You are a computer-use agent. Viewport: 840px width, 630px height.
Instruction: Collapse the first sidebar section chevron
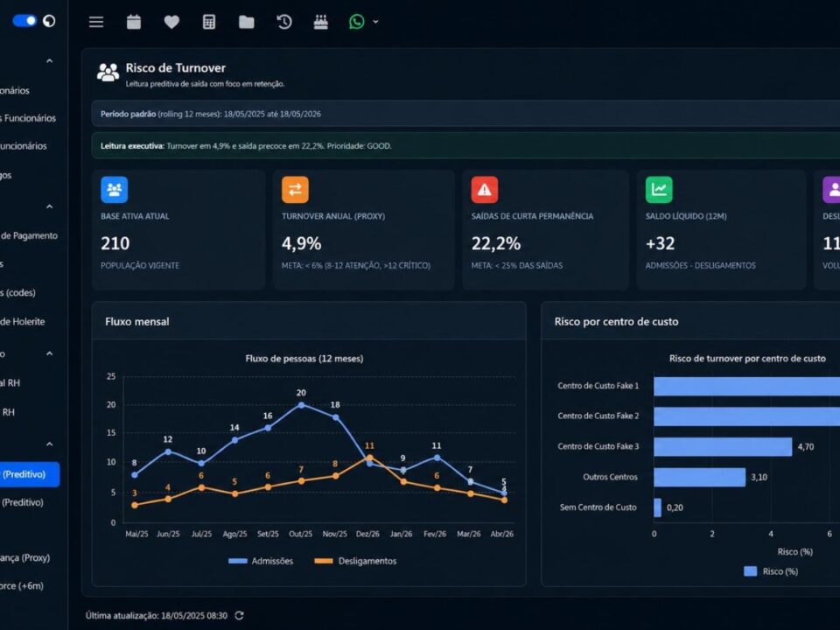point(49,61)
